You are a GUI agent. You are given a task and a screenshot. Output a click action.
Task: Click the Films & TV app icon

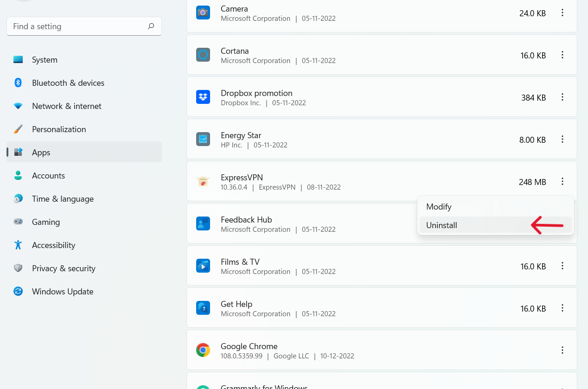(203, 266)
